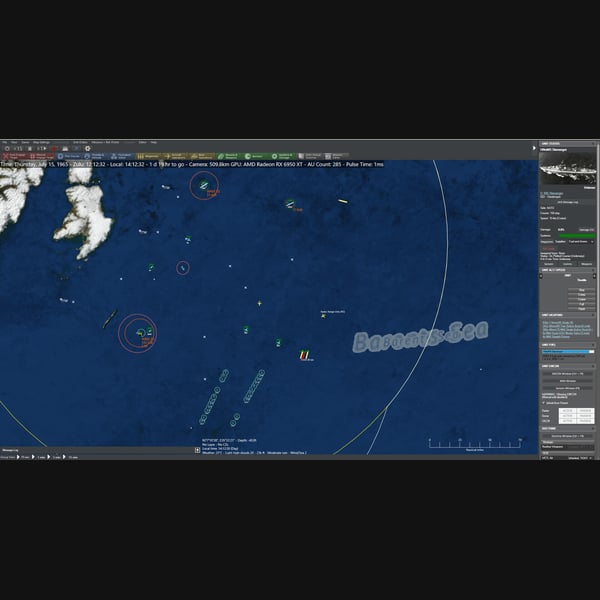Open the Help menu
The height and width of the screenshot is (600, 600).
click(153, 142)
